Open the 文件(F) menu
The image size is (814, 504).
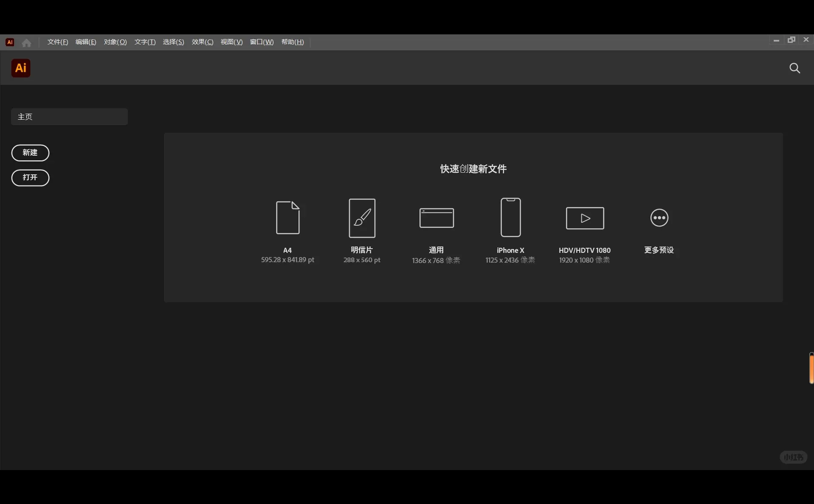click(x=58, y=42)
